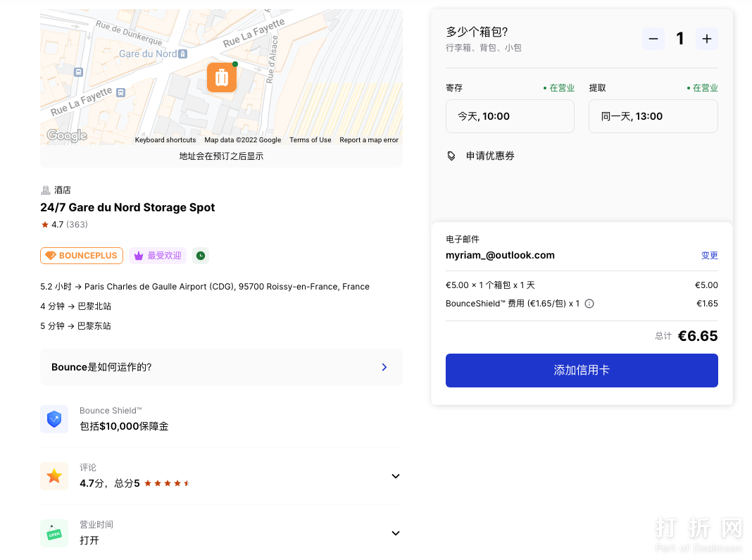Click 变更 to change the email
Screen dimensions: 752x560
click(x=709, y=256)
